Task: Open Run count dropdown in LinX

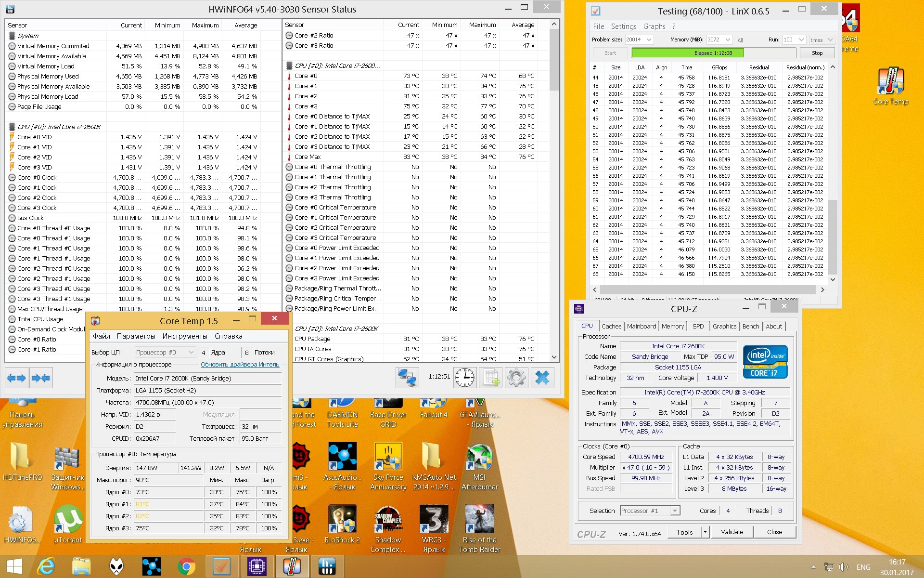Action: click(x=794, y=39)
